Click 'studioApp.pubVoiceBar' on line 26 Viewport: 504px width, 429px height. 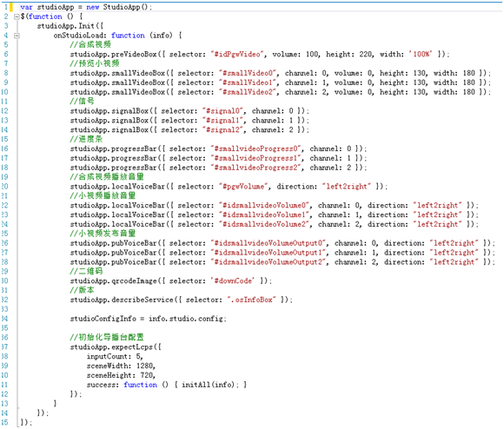point(113,243)
